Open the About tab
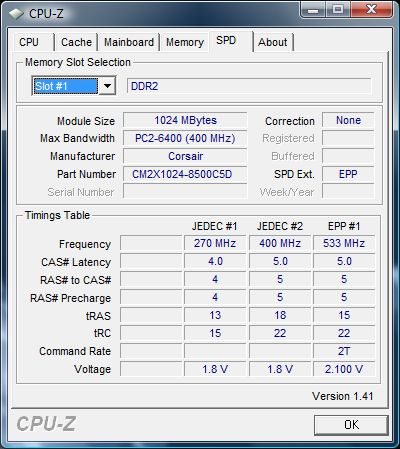This screenshot has width=400, height=449. tap(273, 42)
